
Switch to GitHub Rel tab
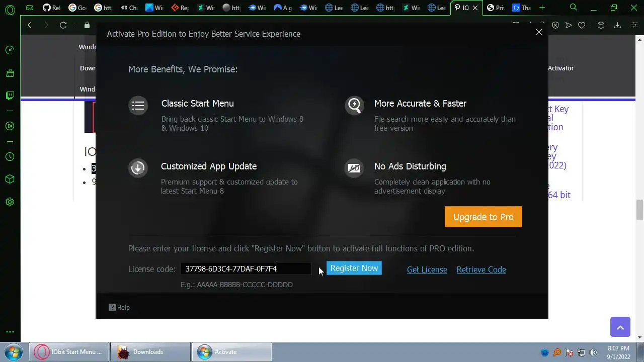click(51, 8)
